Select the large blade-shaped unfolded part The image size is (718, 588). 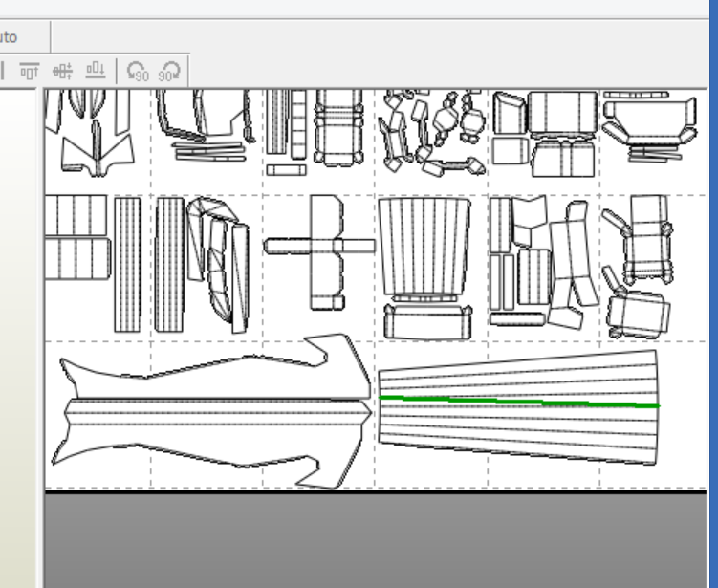[x=210, y=411]
